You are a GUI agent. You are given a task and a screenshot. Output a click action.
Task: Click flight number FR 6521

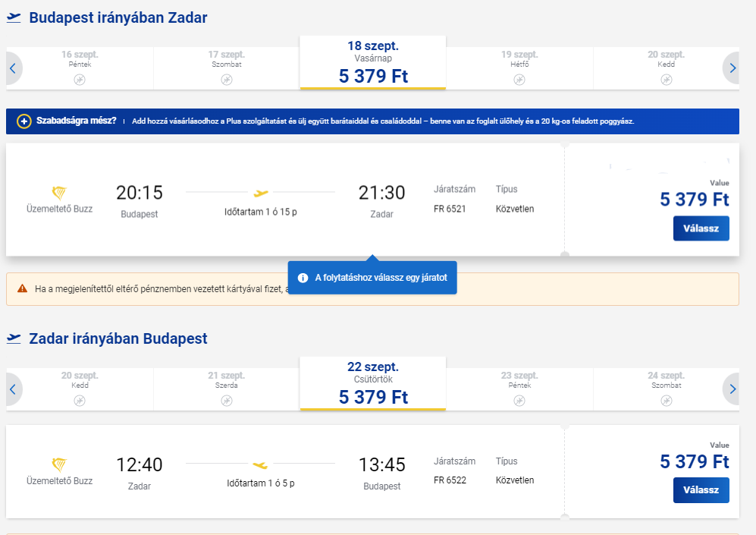[x=450, y=209]
